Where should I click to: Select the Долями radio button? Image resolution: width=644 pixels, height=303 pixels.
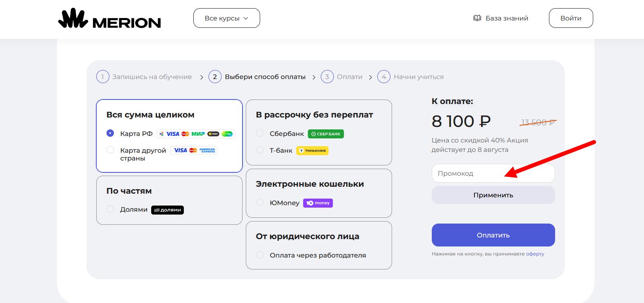click(110, 209)
